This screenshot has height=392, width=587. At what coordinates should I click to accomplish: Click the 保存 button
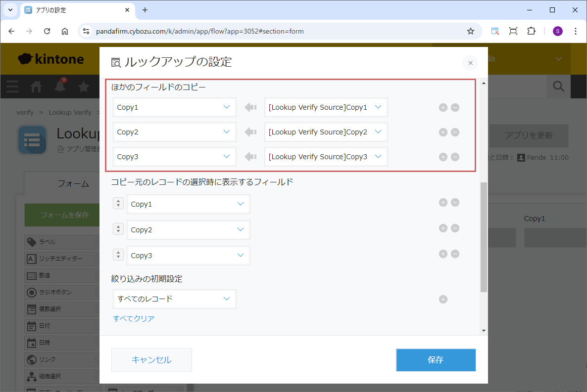point(436,360)
